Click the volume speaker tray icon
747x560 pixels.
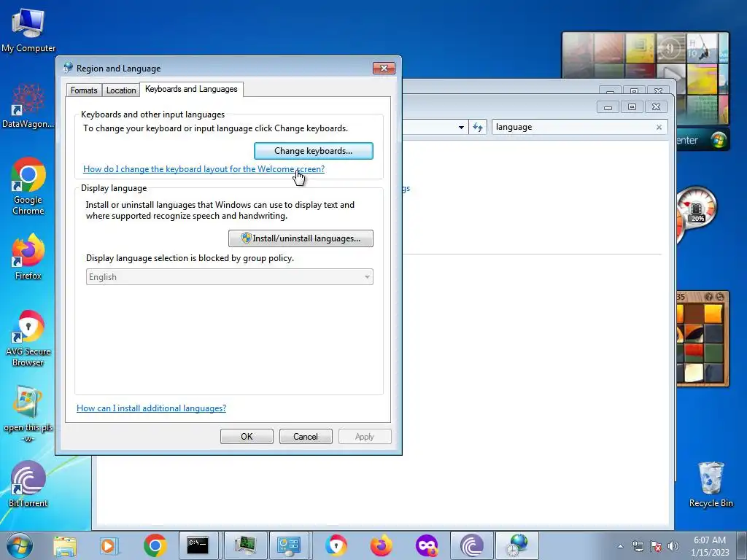click(673, 546)
